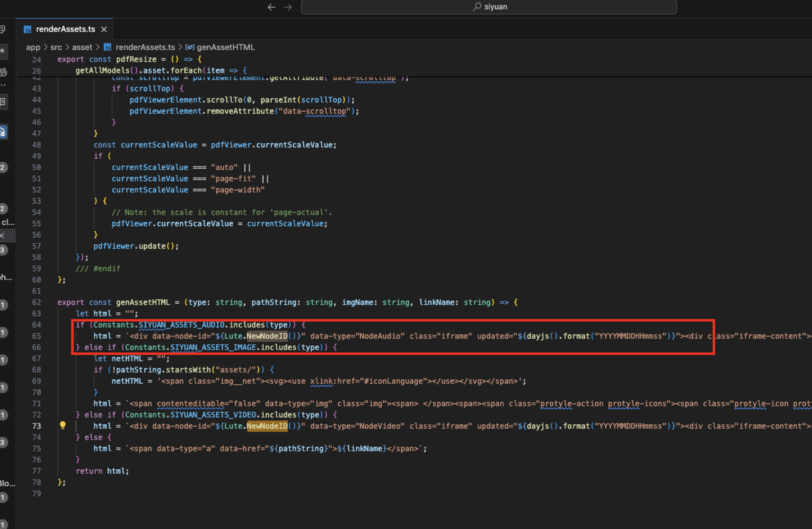The height and width of the screenshot is (529, 812).
Task: Select the renderAssets.ts editor tab
Action: (x=65, y=29)
